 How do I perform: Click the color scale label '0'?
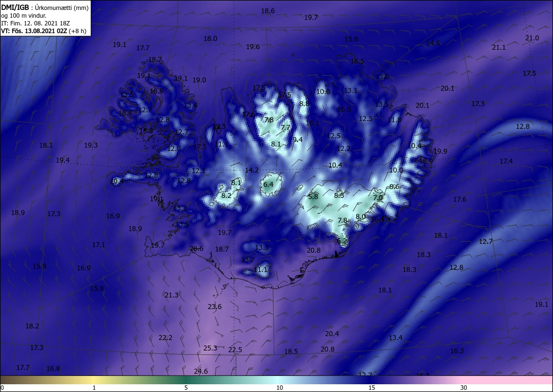click(2, 388)
